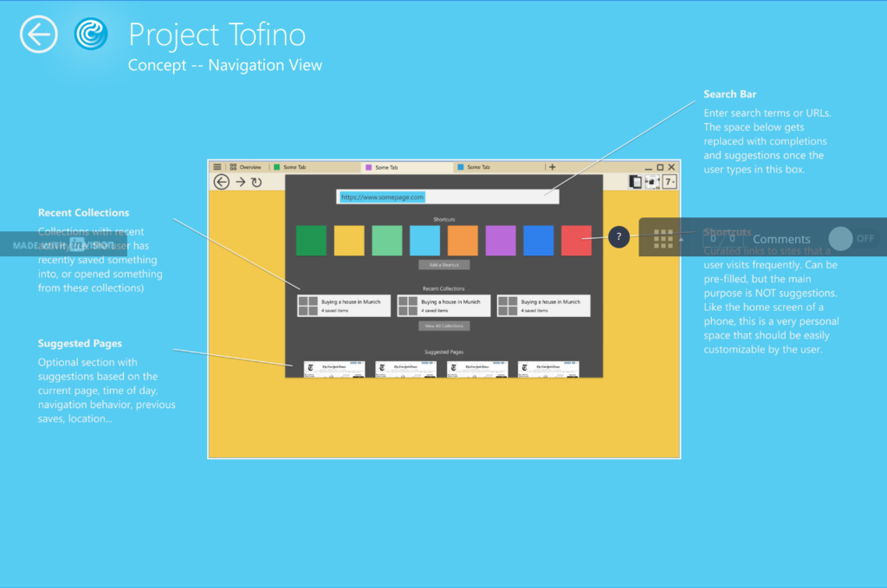Click the royal blue shortcut tile
Image resolution: width=887 pixels, height=588 pixels.
click(539, 240)
